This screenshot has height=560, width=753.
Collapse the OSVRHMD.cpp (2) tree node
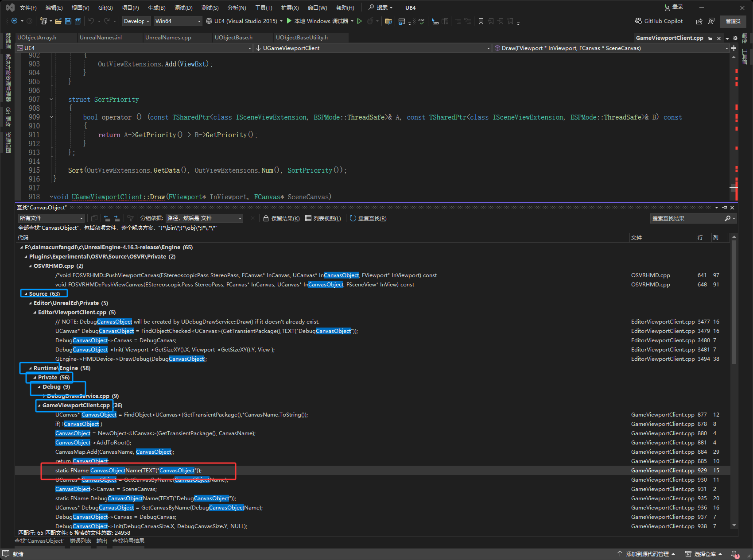pos(30,266)
